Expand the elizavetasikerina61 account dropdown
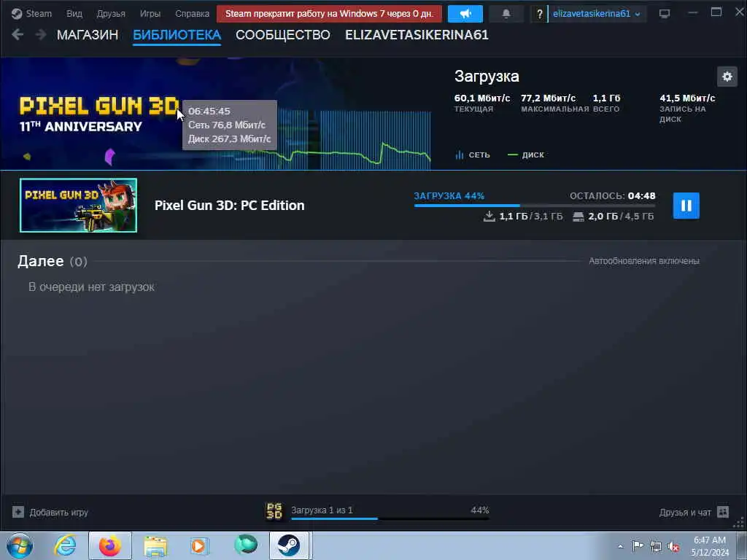Viewport: 747px width, 560px height. [597, 14]
